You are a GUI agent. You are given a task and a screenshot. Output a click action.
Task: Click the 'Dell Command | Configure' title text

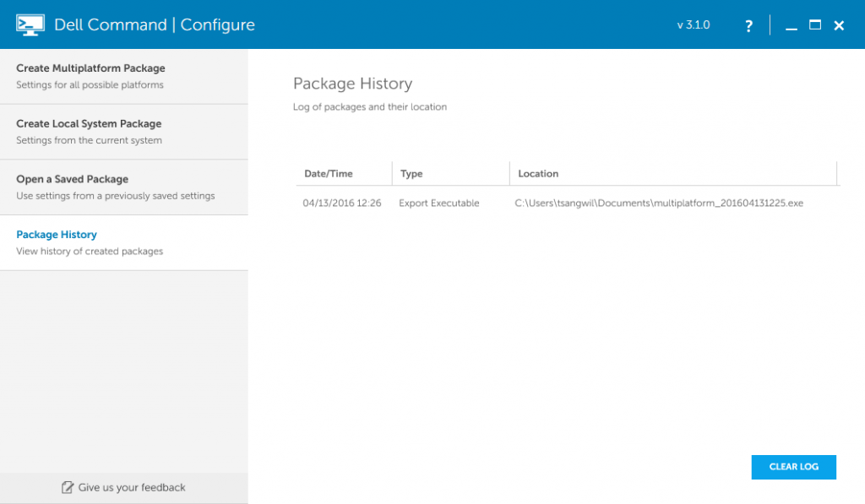(155, 25)
